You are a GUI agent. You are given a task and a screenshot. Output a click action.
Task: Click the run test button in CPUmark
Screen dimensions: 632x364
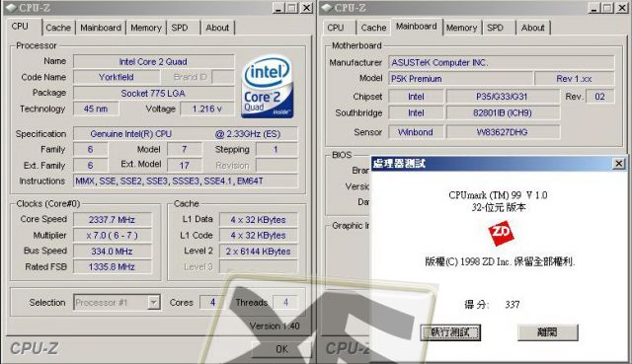click(450, 332)
